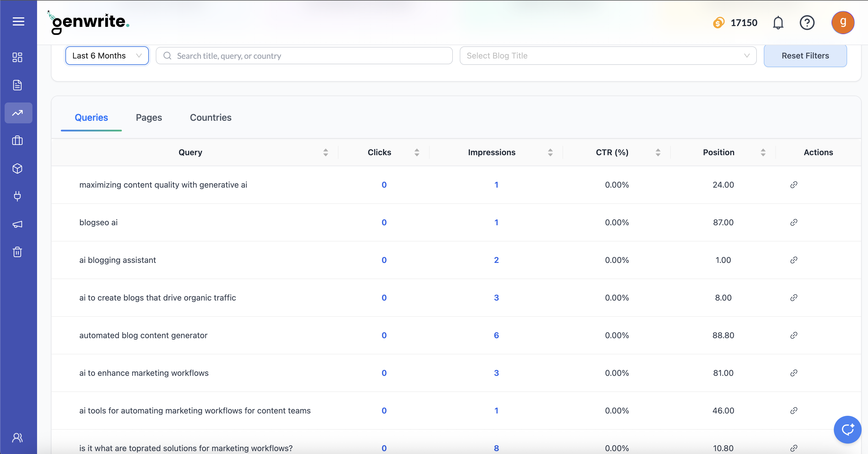Toggle sorting on the Query column
Screen dimensions: 868x454
coord(325,152)
